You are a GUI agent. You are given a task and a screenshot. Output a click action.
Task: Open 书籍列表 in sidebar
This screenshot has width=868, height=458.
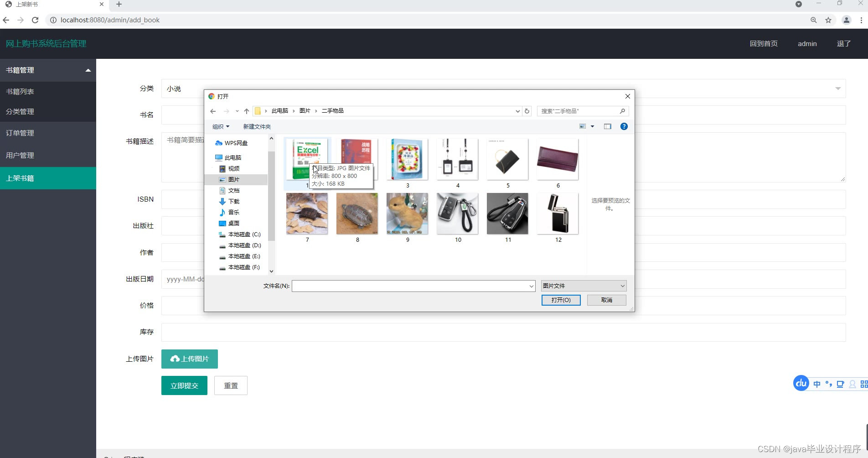click(x=48, y=91)
